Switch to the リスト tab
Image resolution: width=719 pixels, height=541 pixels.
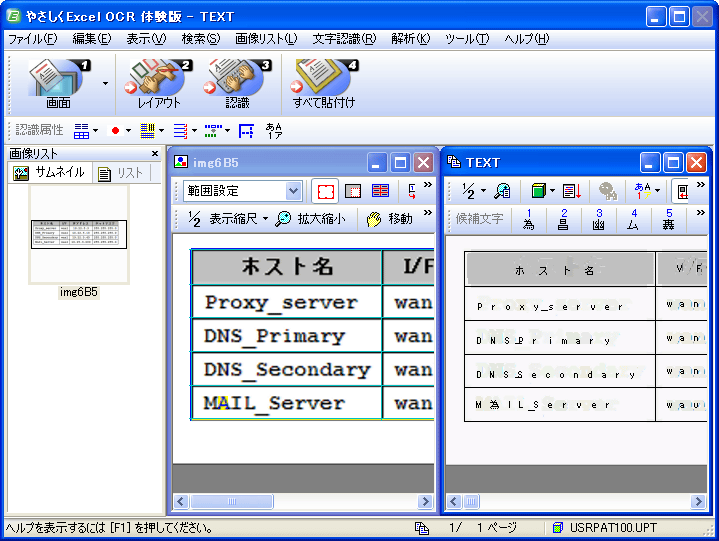(x=121, y=173)
